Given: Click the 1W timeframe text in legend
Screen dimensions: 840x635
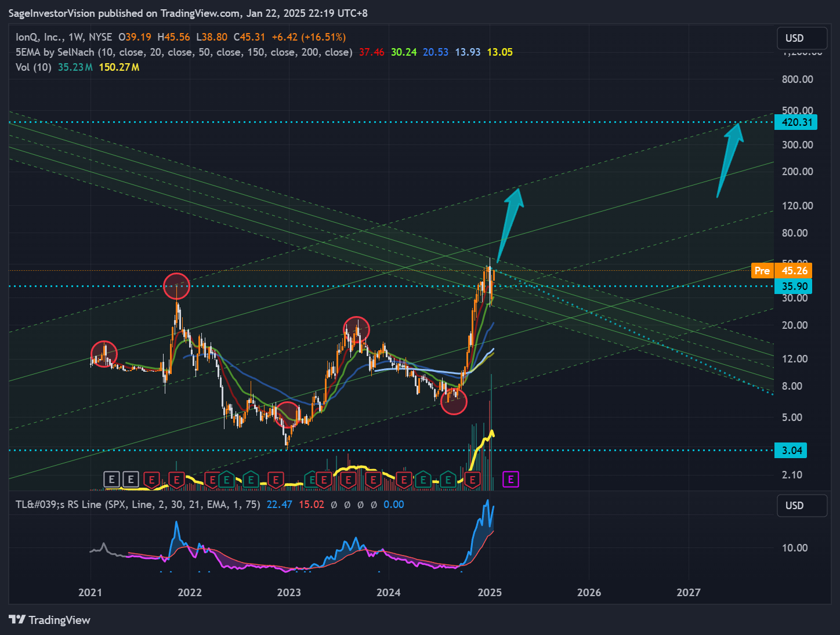Looking at the screenshot, I should [x=76, y=37].
